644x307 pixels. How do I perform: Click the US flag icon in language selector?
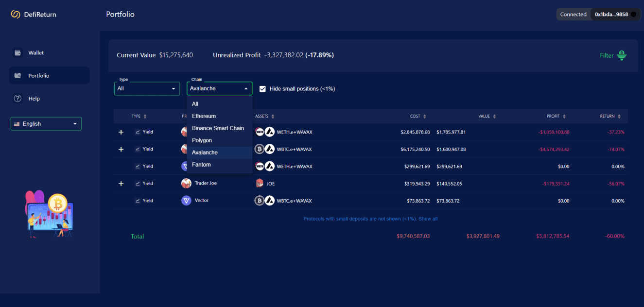pos(17,124)
